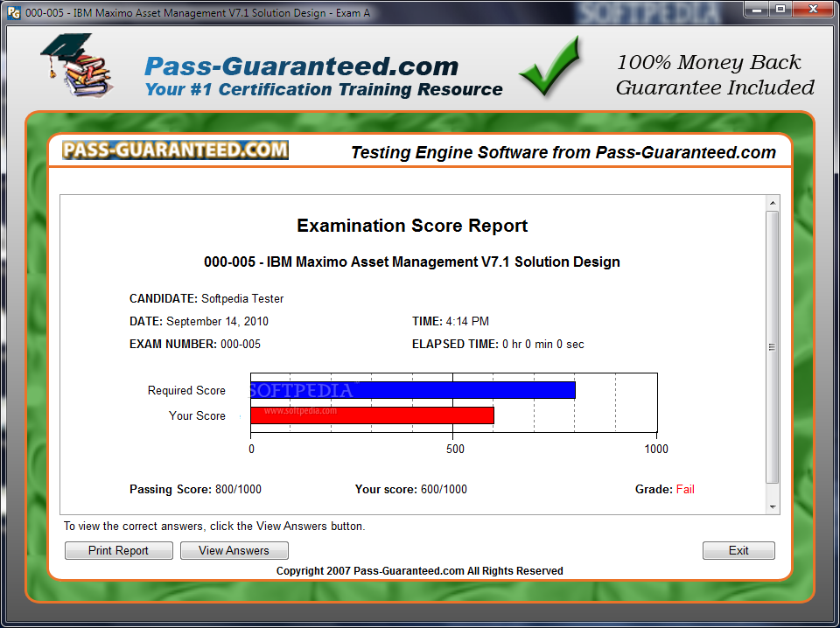Image resolution: width=840 pixels, height=628 pixels.
Task: Click 'Testing Engine Software from Pass-Guaranteed.com' text
Action: [x=563, y=152]
